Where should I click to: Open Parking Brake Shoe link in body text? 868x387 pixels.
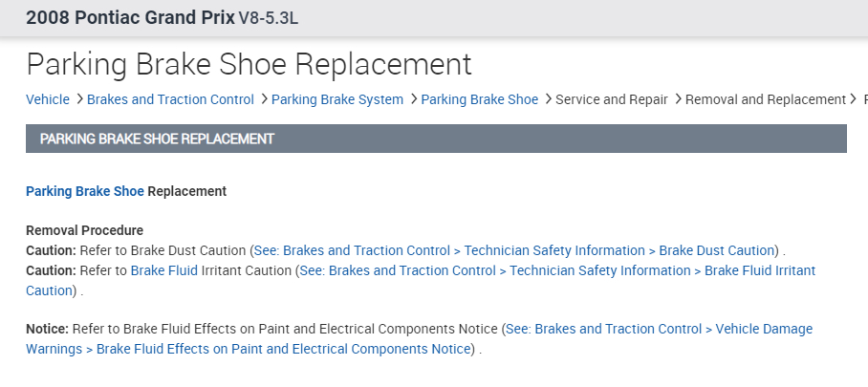click(x=85, y=191)
